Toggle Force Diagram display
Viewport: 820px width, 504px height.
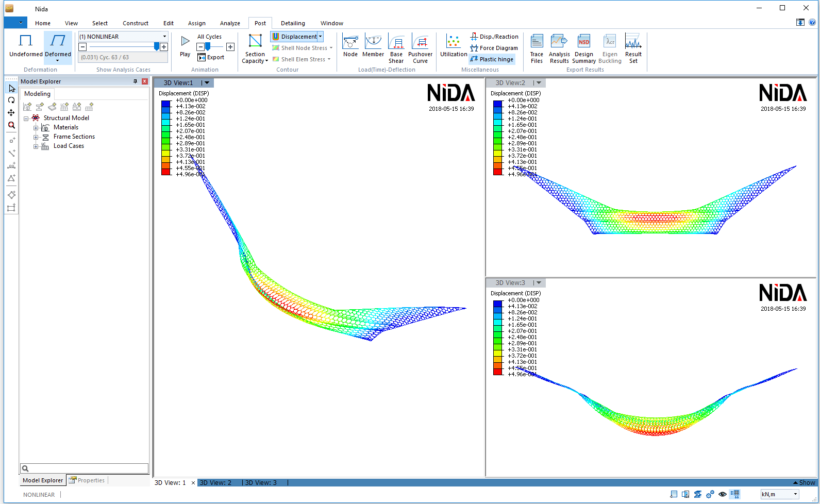click(x=494, y=48)
